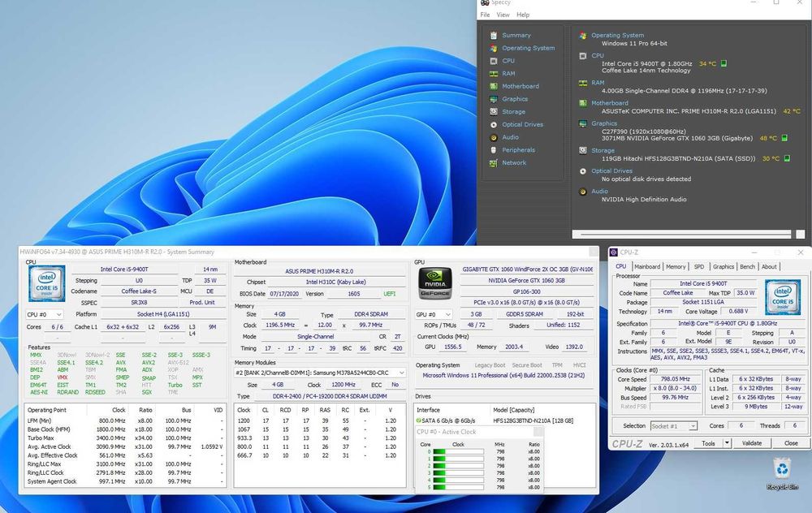
Task: Click the Secure Boot label in HWiNFO
Action: click(527, 365)
